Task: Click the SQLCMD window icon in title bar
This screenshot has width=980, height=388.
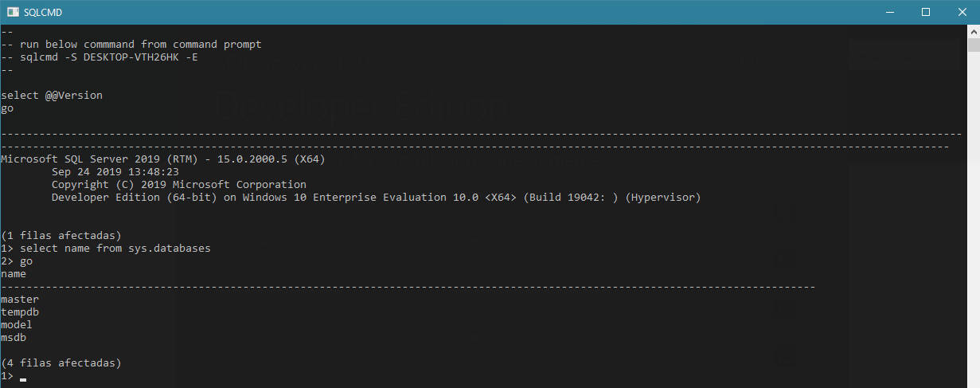Action: [13, 12]
